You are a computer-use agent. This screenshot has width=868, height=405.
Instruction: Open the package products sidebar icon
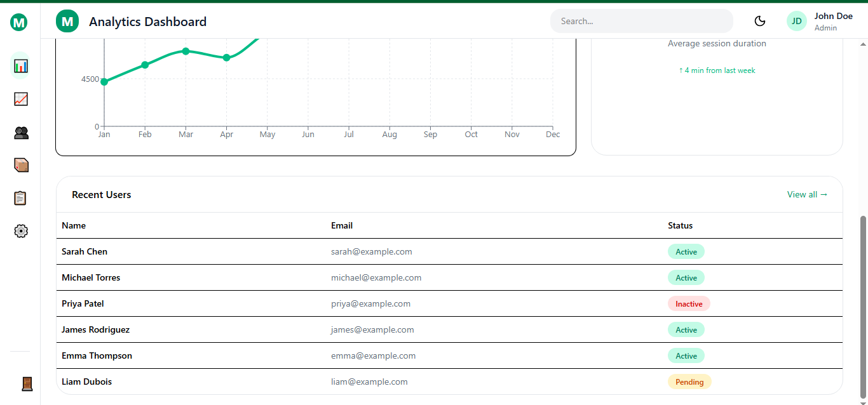click(x=20, y=165)
